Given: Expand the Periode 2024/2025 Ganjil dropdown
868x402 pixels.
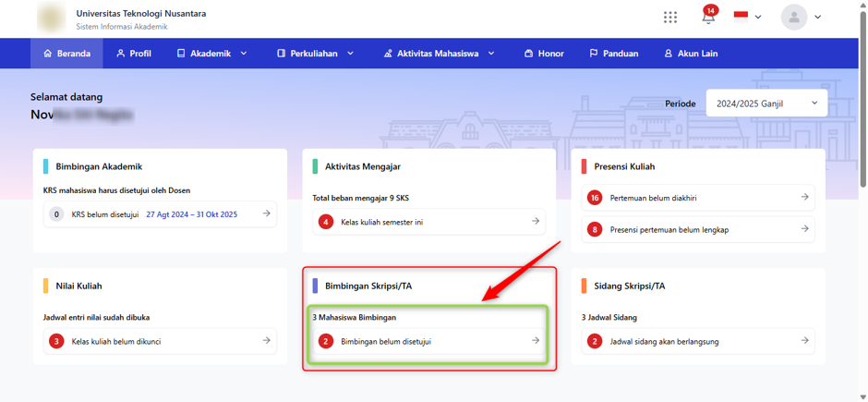Looking at the screenshot, I should pyautogui.click(x=766, y=103).
